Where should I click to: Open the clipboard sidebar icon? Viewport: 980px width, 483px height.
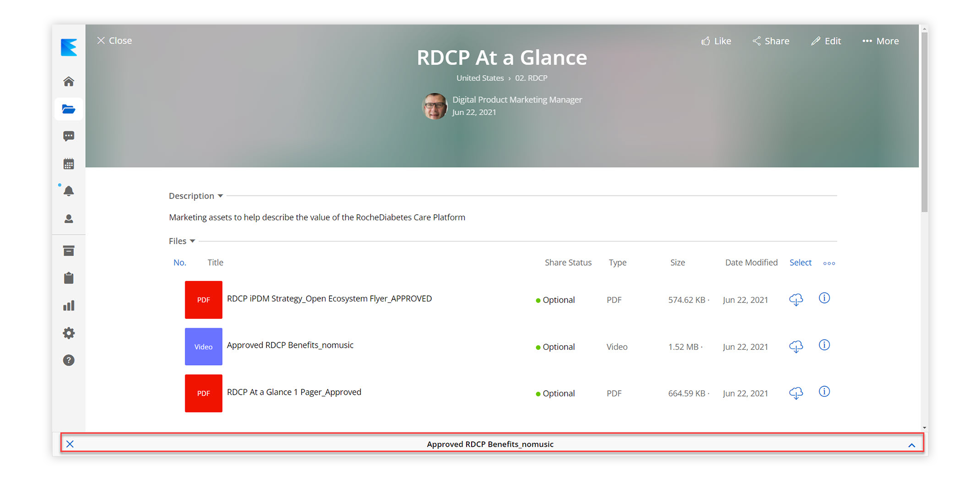[68, 278]
